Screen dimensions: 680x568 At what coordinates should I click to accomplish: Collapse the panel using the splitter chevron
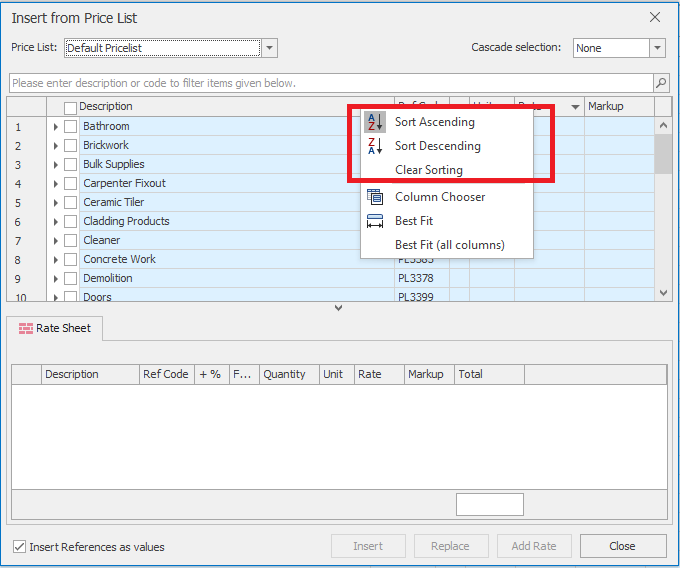click(x=338, y=308)
